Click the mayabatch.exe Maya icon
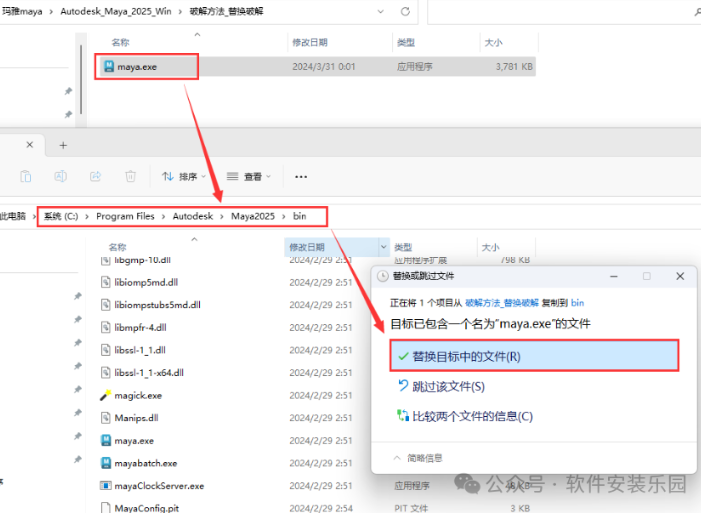701x514 pixels. [x=106, y=463]
